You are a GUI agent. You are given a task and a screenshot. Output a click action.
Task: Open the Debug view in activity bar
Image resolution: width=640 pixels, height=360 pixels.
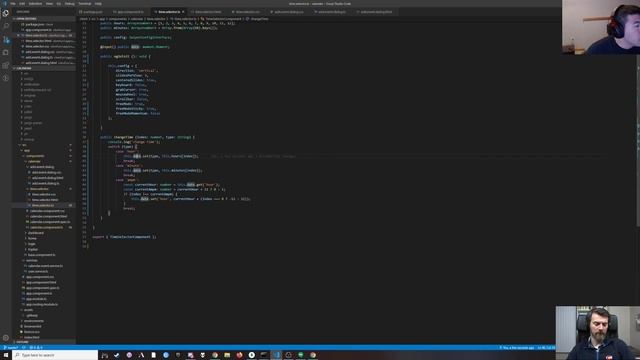pyautogui.click(x=6, y=52)
